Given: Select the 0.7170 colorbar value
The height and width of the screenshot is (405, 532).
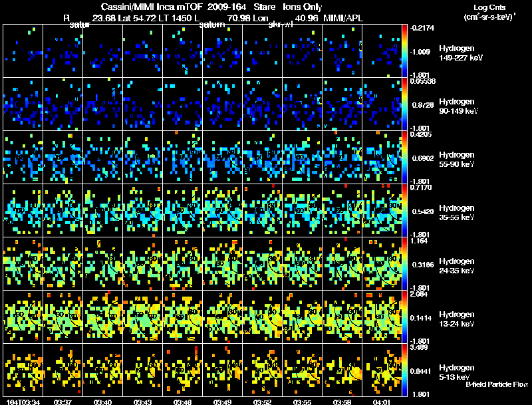Looking at the screenshot, I should [421, 188].
